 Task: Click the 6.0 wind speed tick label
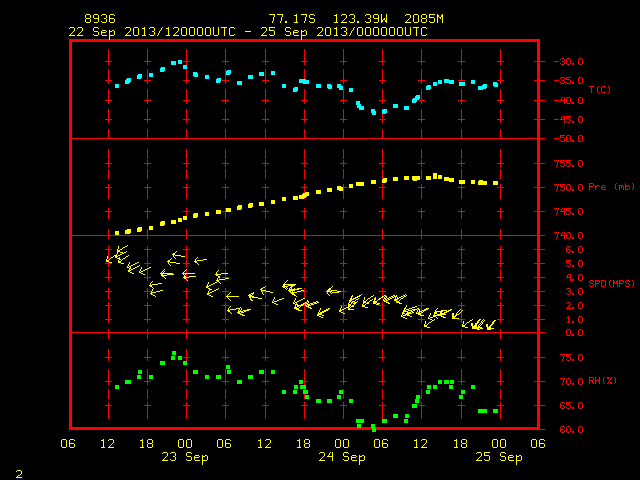click(574, 250)
